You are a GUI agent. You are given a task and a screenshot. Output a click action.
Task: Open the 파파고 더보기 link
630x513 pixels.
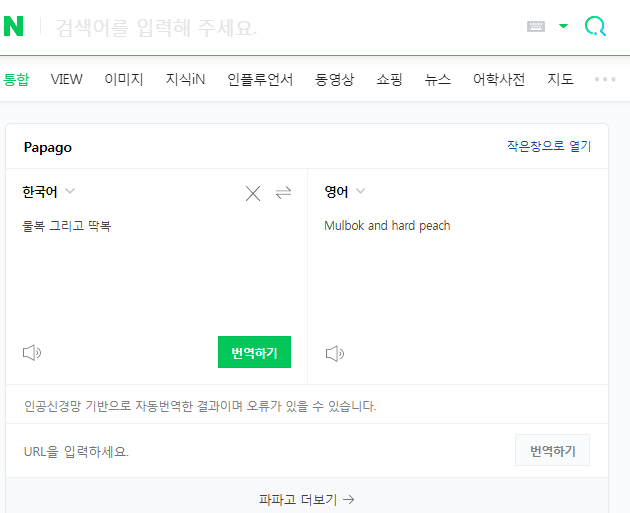click(x=307, y=499)
